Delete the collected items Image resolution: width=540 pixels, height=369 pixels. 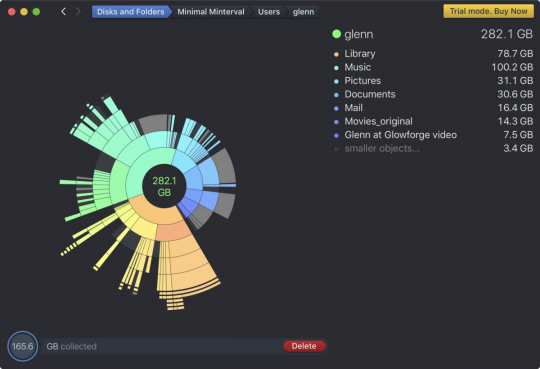click(304, 346)
